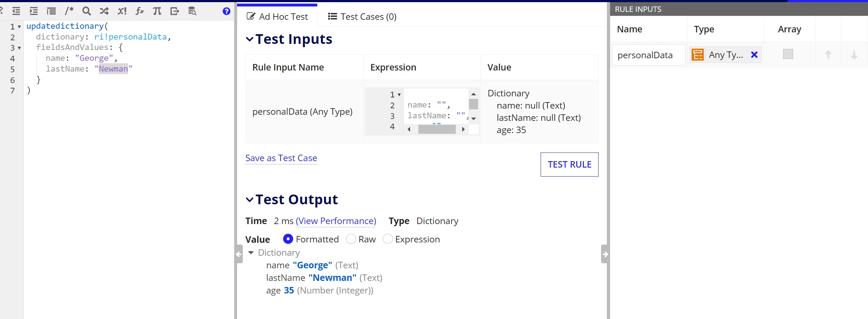Collapse the left panel with arrow handle

[239, 254]
